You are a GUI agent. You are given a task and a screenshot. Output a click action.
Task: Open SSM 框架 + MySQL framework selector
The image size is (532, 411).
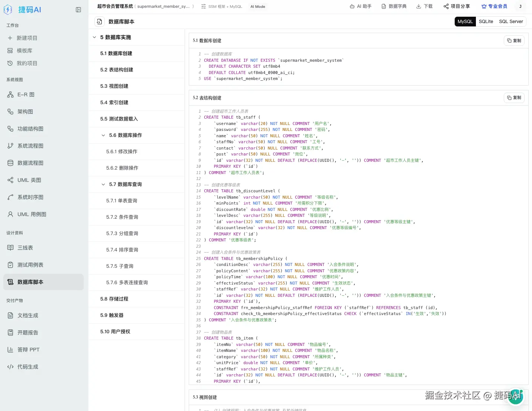point(222,7)
